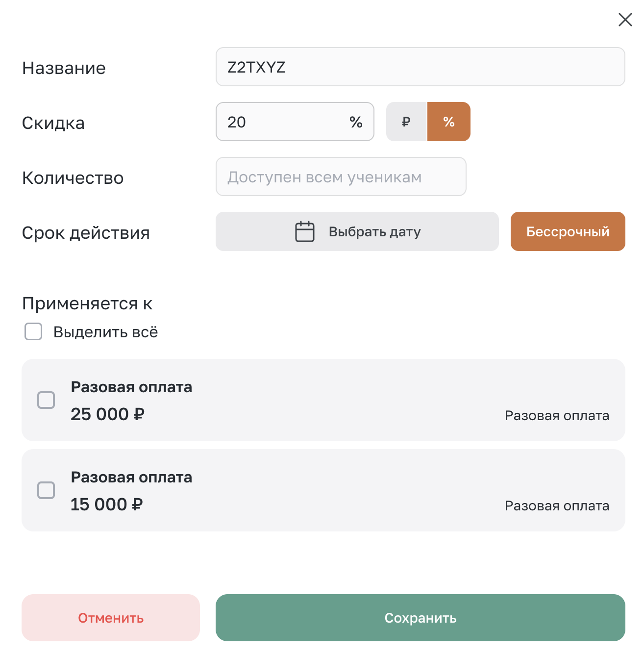Click the Выделить всё label text
Viewport: 644px width, 655px height.
tap(106, 332)
